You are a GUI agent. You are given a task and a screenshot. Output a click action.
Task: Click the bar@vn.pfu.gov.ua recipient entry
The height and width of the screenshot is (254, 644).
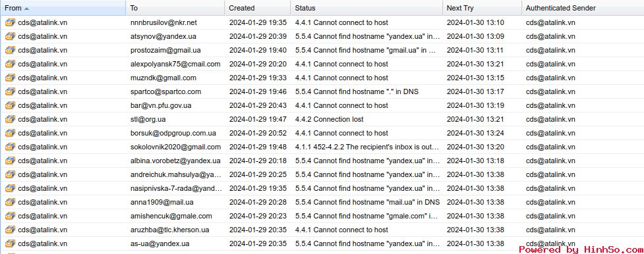(x=161, y=105)
